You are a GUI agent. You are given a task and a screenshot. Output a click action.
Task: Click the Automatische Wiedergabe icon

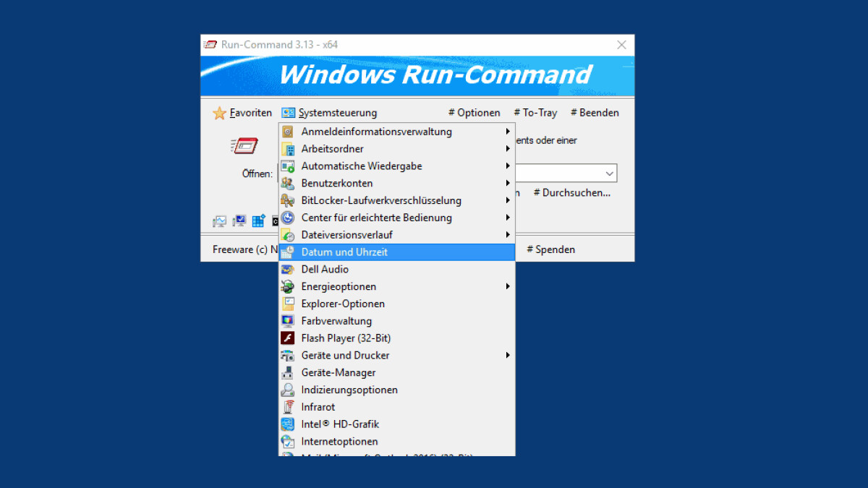288,166
